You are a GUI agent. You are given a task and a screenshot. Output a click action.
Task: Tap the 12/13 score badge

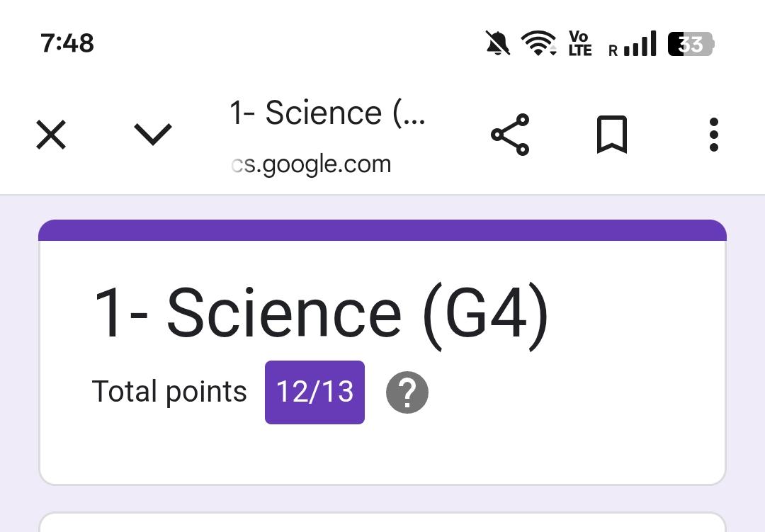point(314,392)
